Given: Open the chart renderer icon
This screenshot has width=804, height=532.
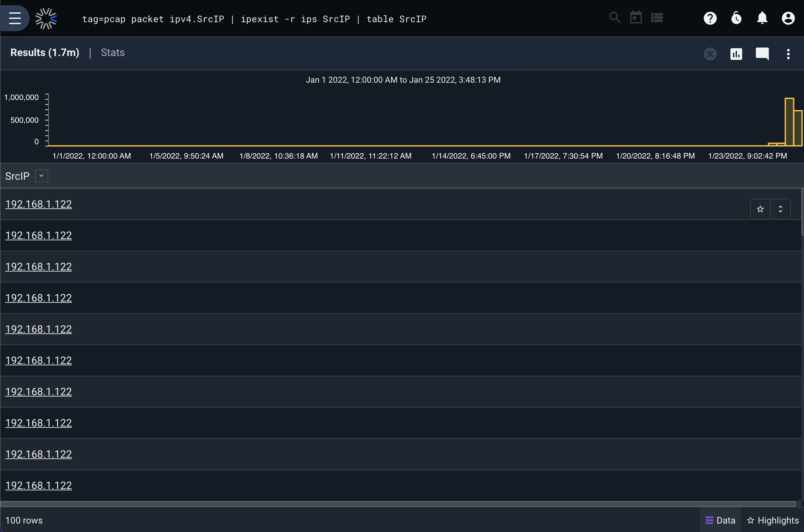Looking at the screenshot, I should 736,54.
